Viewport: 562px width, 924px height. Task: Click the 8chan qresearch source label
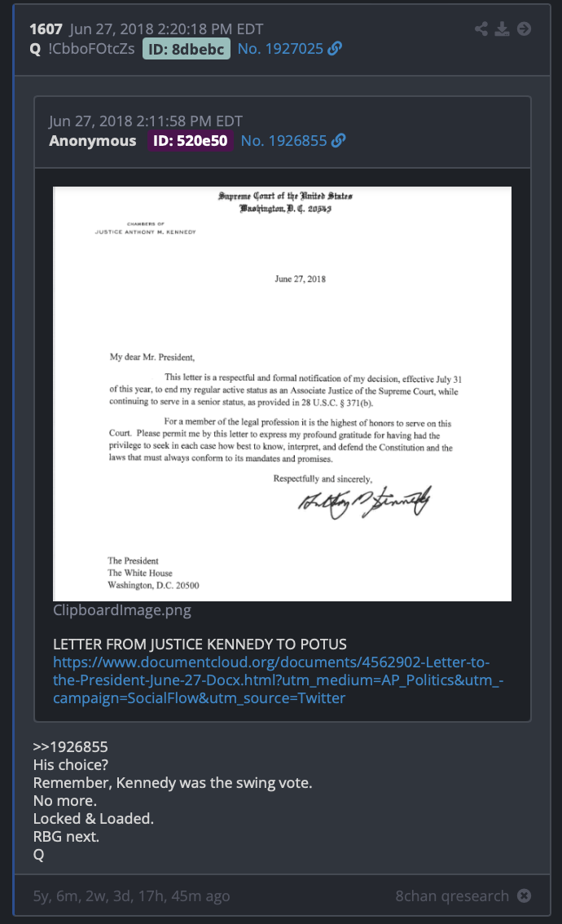(x=452, y=895)
